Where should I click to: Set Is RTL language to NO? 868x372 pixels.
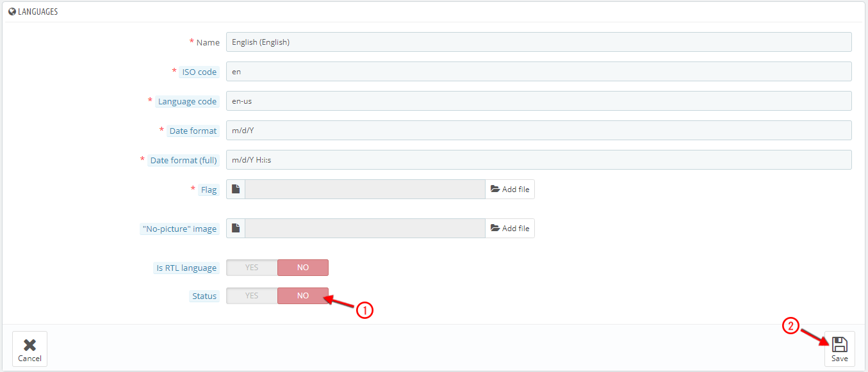(303, 268)
